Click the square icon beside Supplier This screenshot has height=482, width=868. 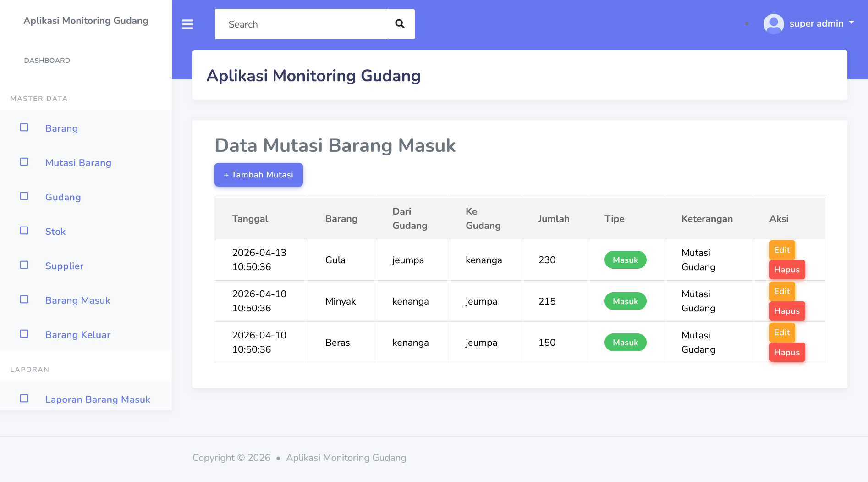coord(24,265)
